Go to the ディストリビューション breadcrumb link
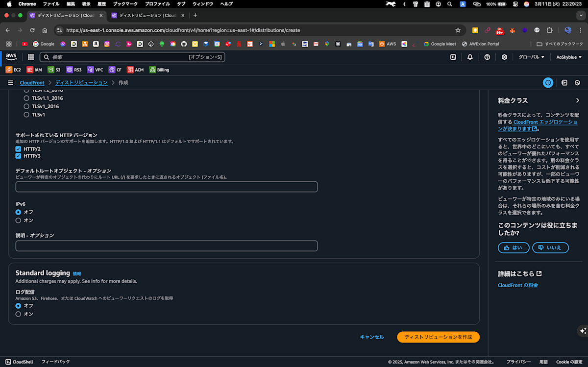The image size is (588, 367). (x=81, y=83)
